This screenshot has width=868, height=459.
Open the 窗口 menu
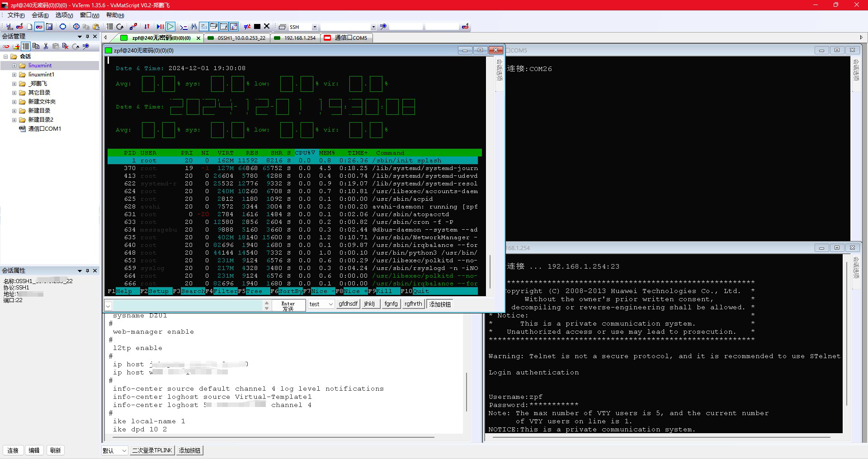coord(89,15)
